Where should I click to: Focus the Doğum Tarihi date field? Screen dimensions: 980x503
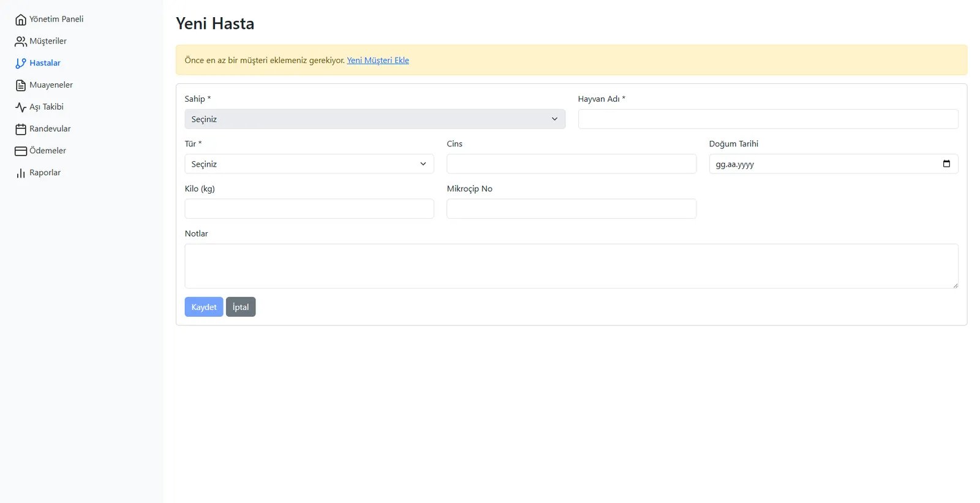tap(834, 164)
